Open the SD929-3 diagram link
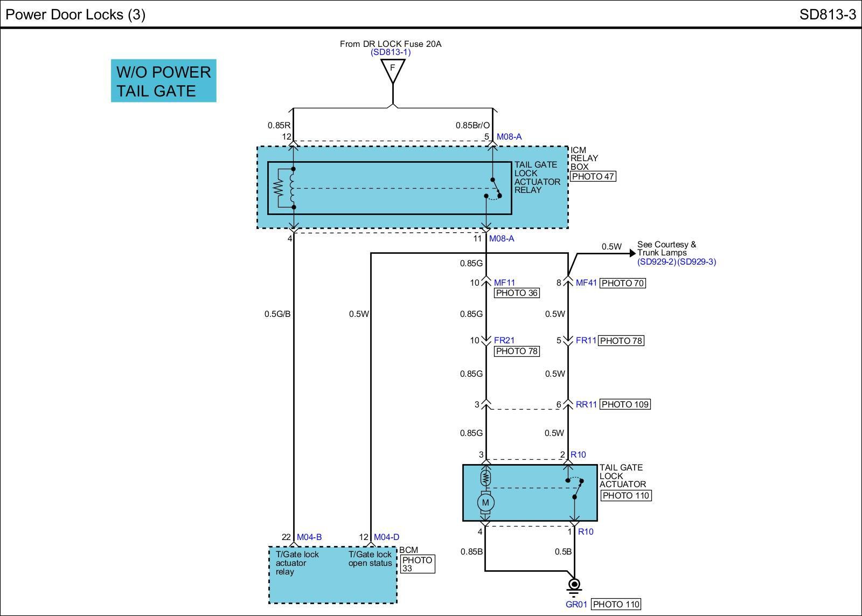Image resolution: width=862 pixels, height=616 pixels. (697, 262)
